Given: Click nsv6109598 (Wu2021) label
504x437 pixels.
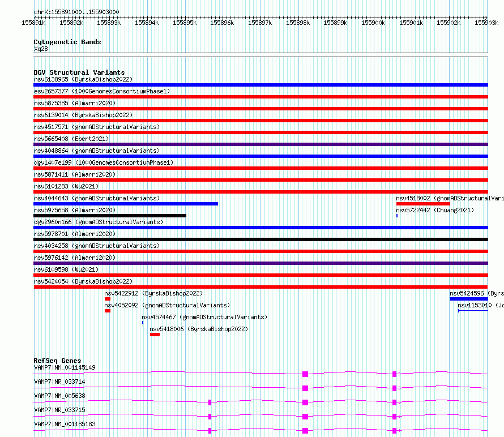Looking at the screenshot, I should pyautogui.click(x=66, y=269).
